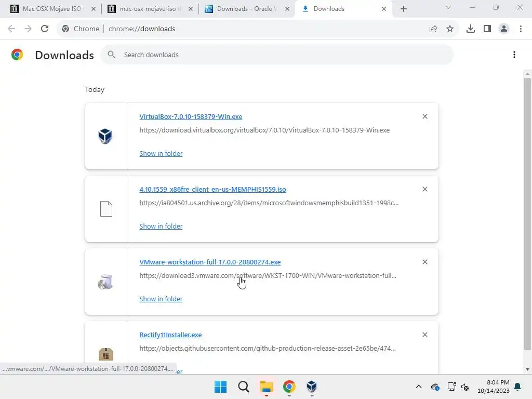Click the VirtualBox installer file icon
The height and width of the screenshot is (399, 532).
click(x=105, y=136)
